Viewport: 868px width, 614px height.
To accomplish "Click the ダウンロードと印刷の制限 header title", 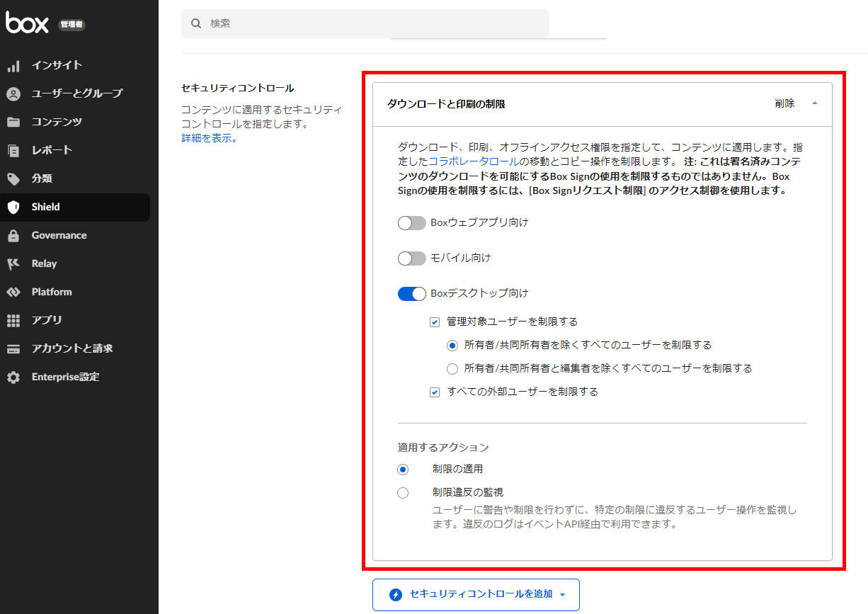I will (446, 104).
